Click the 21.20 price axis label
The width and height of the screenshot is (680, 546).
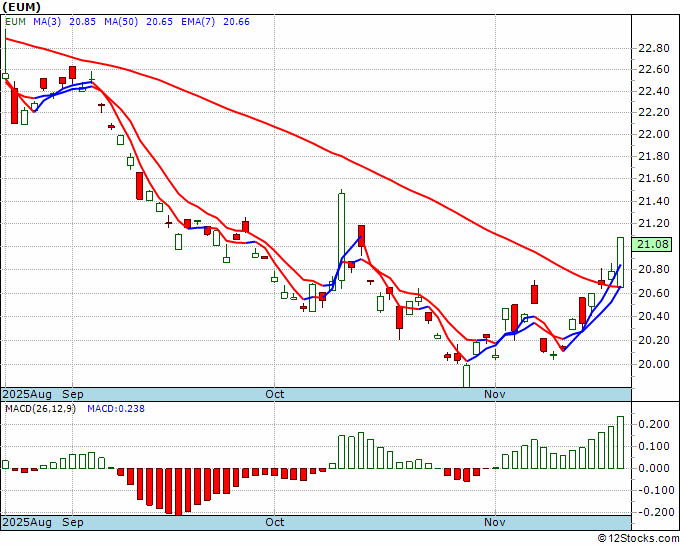tap(654, 223)
